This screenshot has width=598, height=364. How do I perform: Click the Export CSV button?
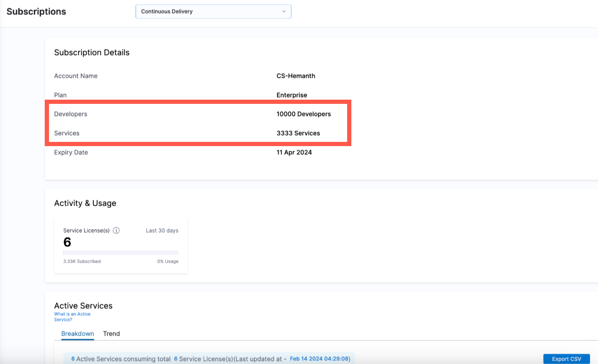pos(566,359)
